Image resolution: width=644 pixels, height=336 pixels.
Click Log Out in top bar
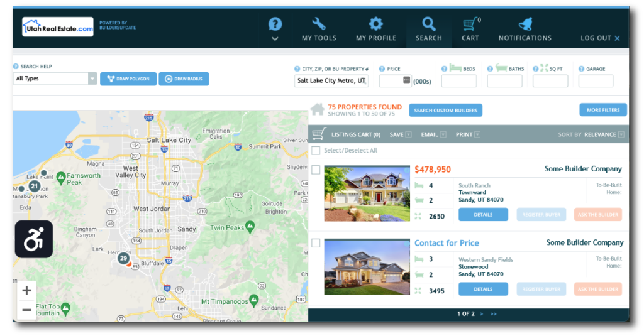[600, 38]
